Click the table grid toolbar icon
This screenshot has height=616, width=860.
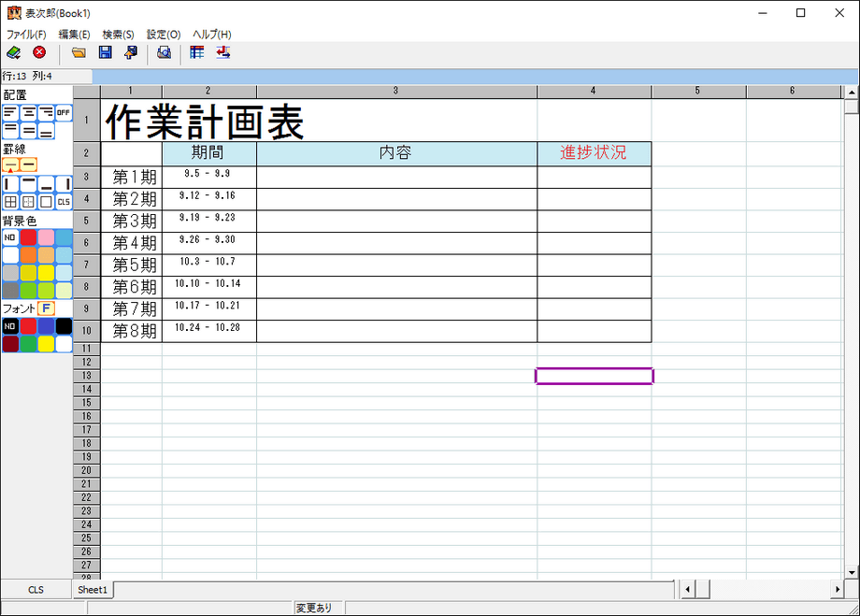(x=197, y=52)
